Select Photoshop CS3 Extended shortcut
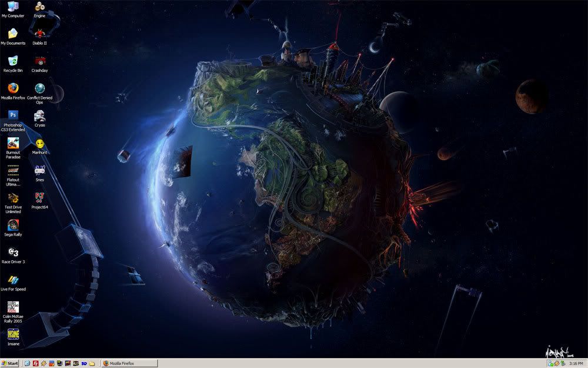 pyautogui.click(x=13, y=115)
